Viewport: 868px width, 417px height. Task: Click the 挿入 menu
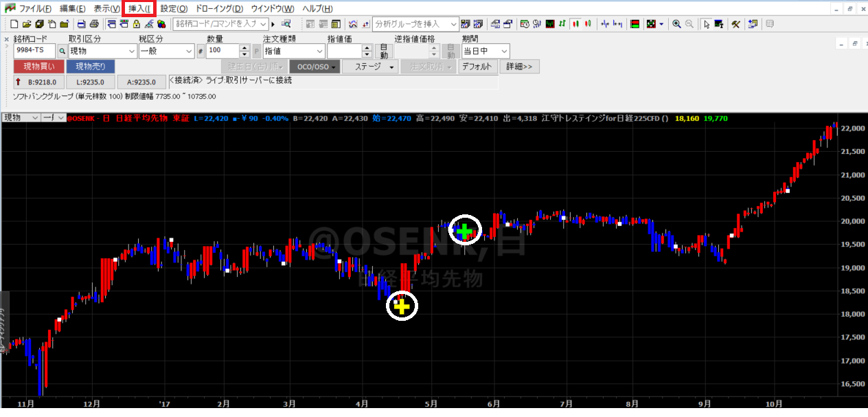[x=141, y=8]
